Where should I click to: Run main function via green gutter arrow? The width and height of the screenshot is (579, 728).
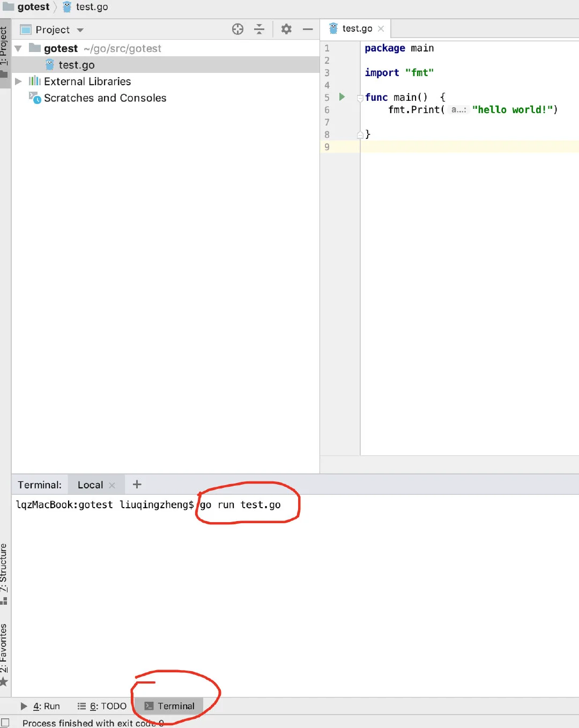pos(342,97)
